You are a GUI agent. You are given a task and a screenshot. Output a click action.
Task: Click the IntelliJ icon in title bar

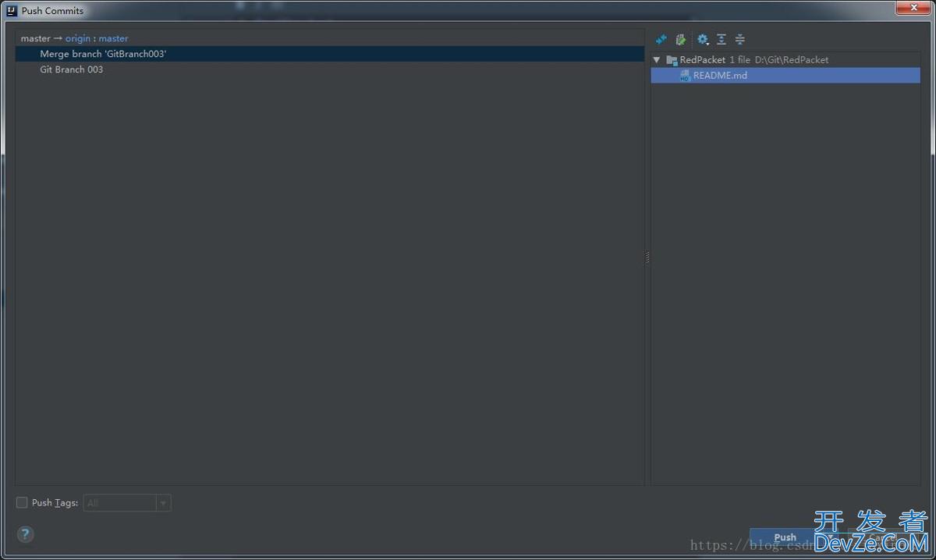11,11
